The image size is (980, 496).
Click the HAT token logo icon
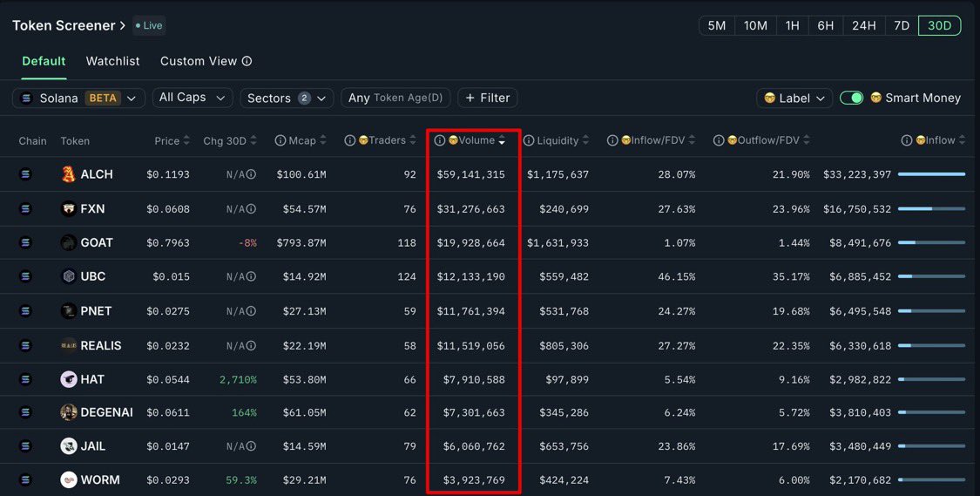tap(69, 379)
